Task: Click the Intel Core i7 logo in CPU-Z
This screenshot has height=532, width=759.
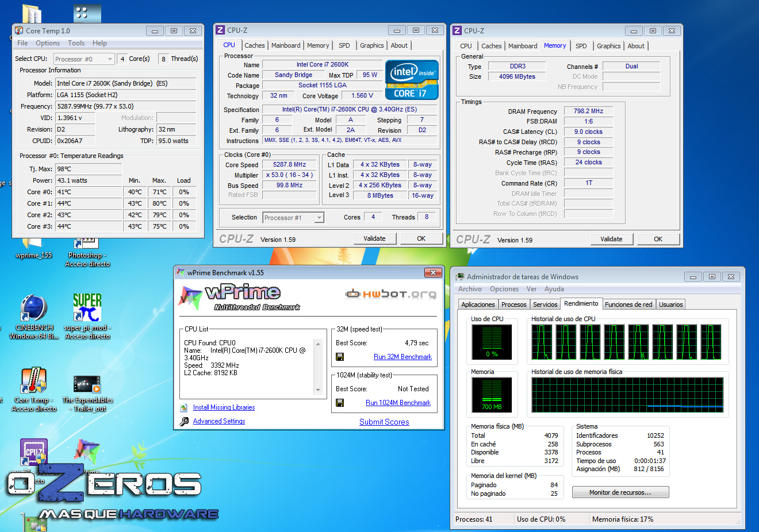Action: [x=412, y=80]
